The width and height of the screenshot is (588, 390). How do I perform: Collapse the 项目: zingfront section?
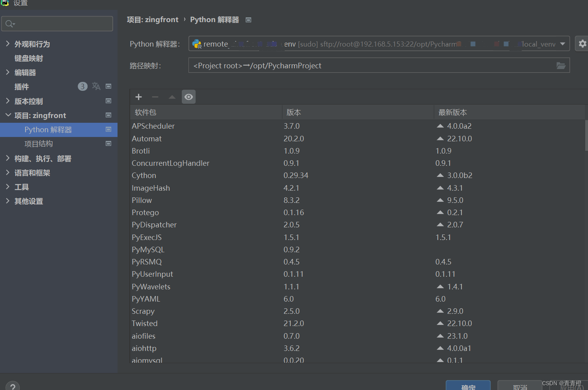pyautogui.click(x=8, y=115)
